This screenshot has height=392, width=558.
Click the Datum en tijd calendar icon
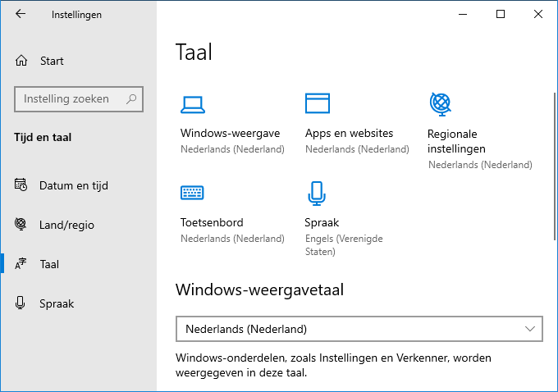(x=21, y=185)
